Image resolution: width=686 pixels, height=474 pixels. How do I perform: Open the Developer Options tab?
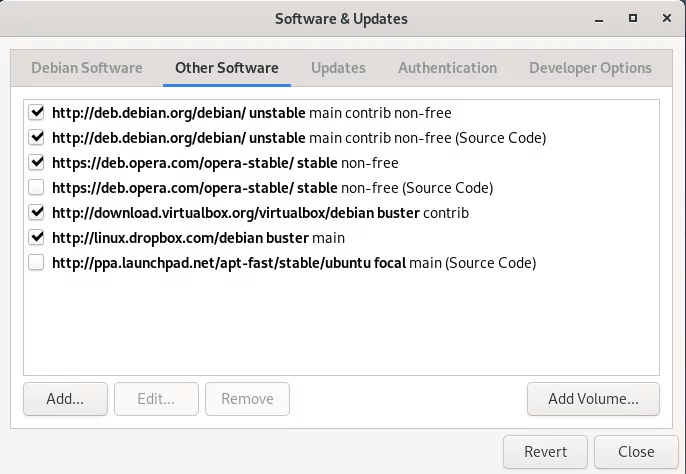[590, 68]
